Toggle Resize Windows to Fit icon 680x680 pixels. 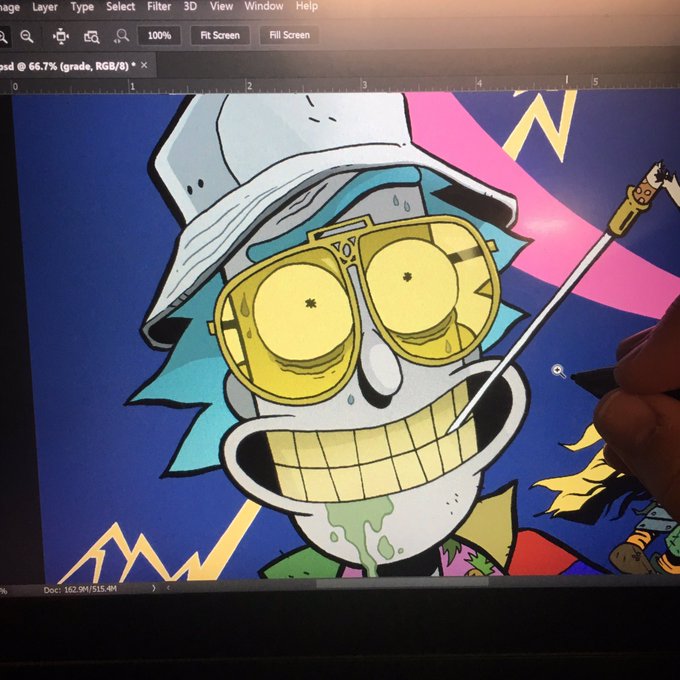pyautogui.click(x=61, y=36)
